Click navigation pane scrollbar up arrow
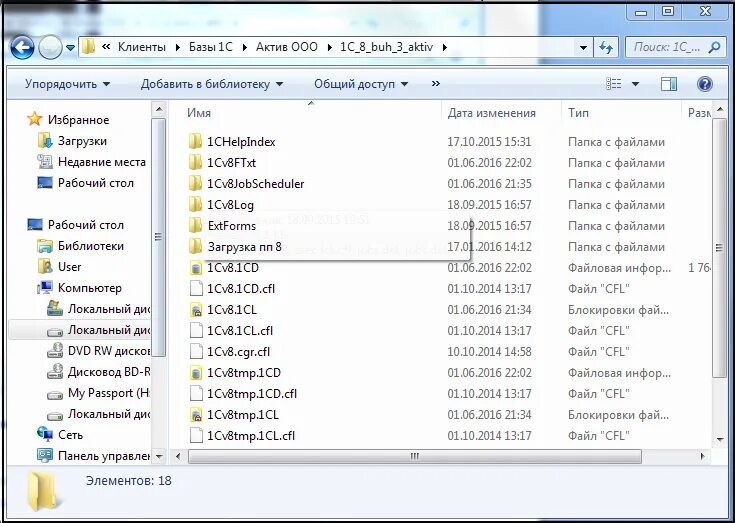This screenshot has width=735, height=523. pyautogui.click(x=159, y=110)
